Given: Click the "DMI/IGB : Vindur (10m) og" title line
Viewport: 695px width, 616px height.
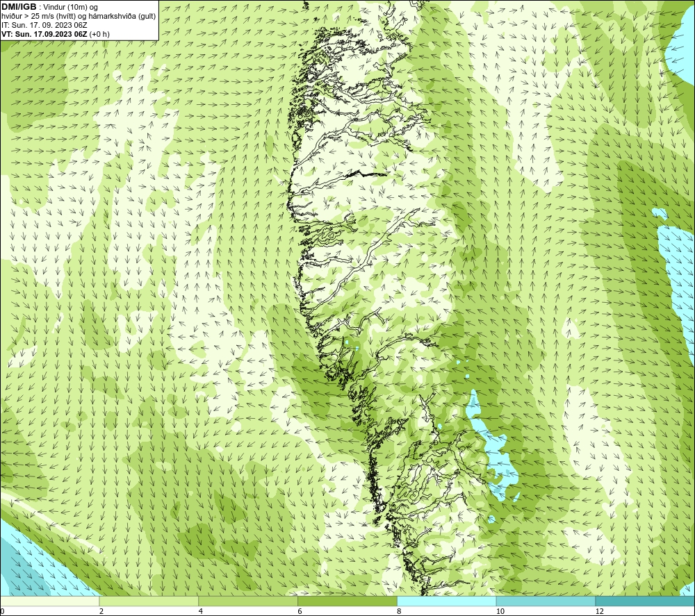Looking at the screenshot, I should click(50, 7).
